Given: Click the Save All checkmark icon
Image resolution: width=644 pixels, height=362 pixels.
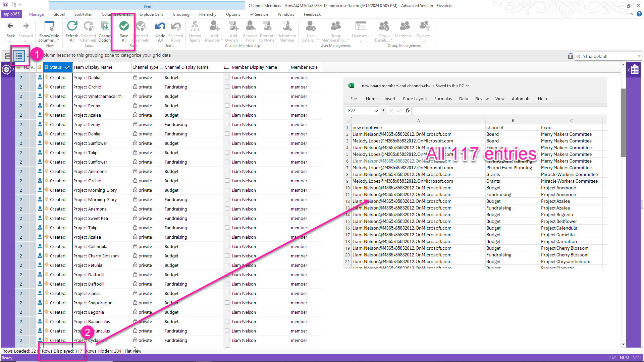Looking at the screenshot, I should [124, 26].
